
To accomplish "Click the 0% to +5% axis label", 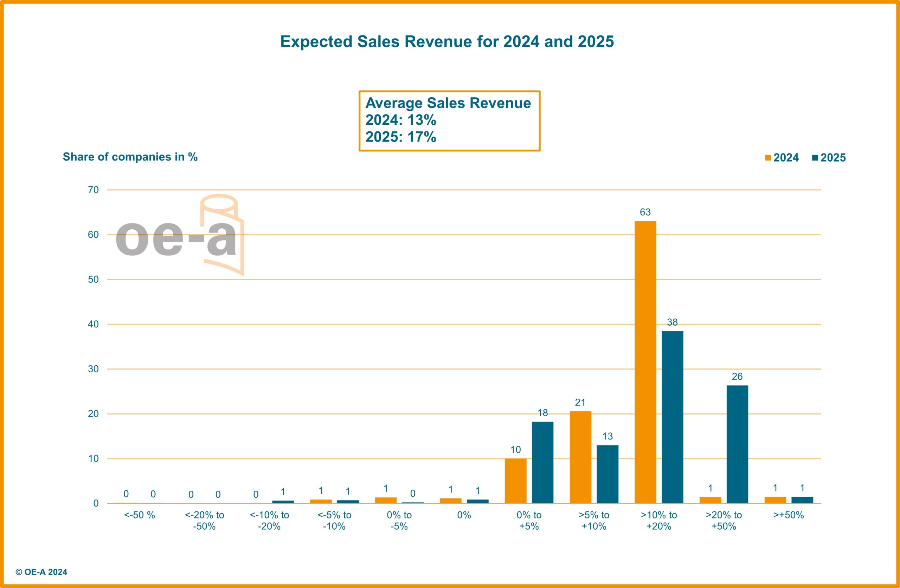I will [529, 520].
